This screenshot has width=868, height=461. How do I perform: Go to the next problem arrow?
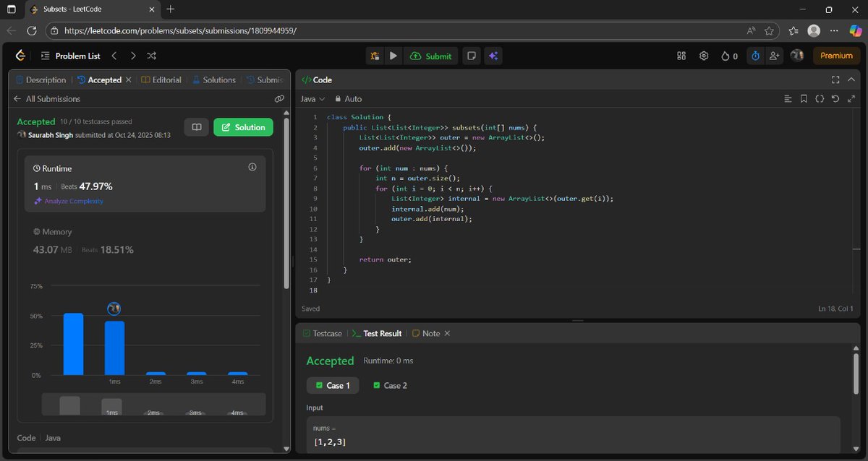[x=133, y=56]
